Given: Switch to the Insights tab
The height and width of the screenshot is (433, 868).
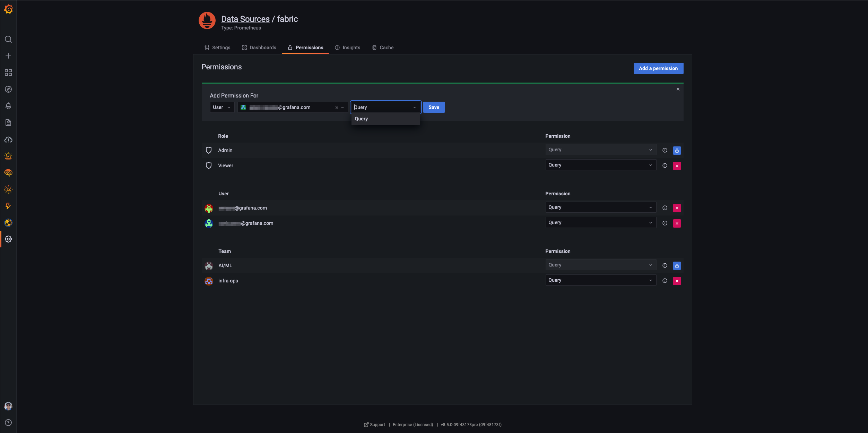Looking at the screenshot, I should click(x=348, y=48).
